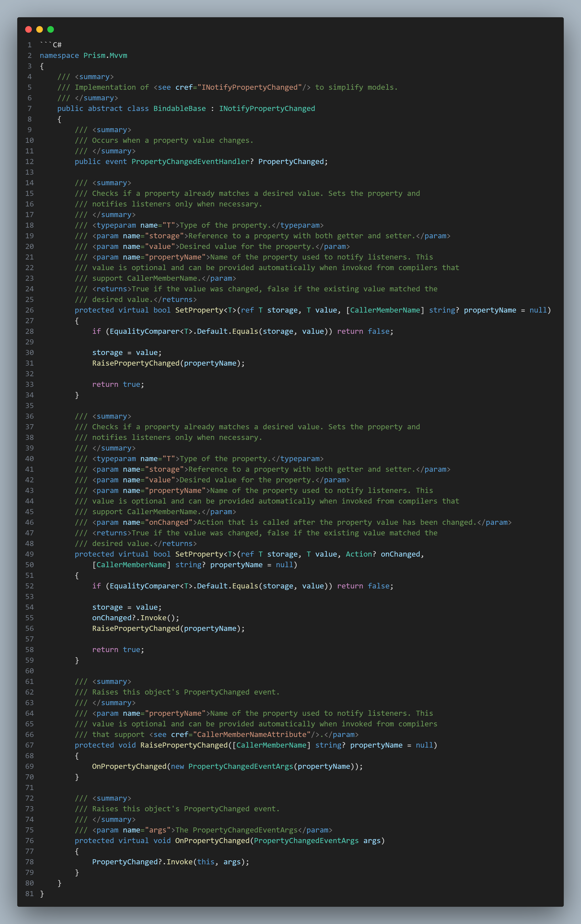
Task: Click the "namespace" keyword on line 2
Action: point(59,56)
